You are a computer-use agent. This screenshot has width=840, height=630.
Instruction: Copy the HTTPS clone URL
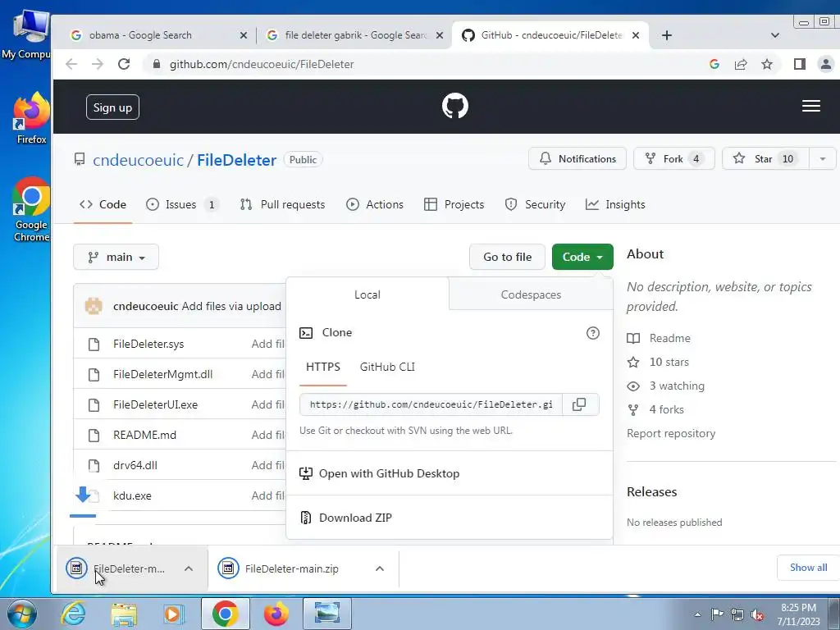(x=579, y=404)
